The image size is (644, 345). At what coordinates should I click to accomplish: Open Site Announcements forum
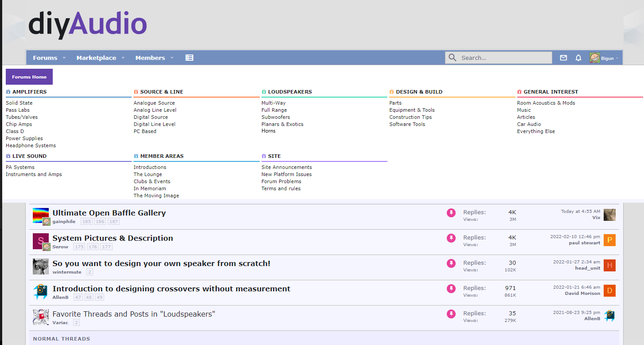click(287, 167)
